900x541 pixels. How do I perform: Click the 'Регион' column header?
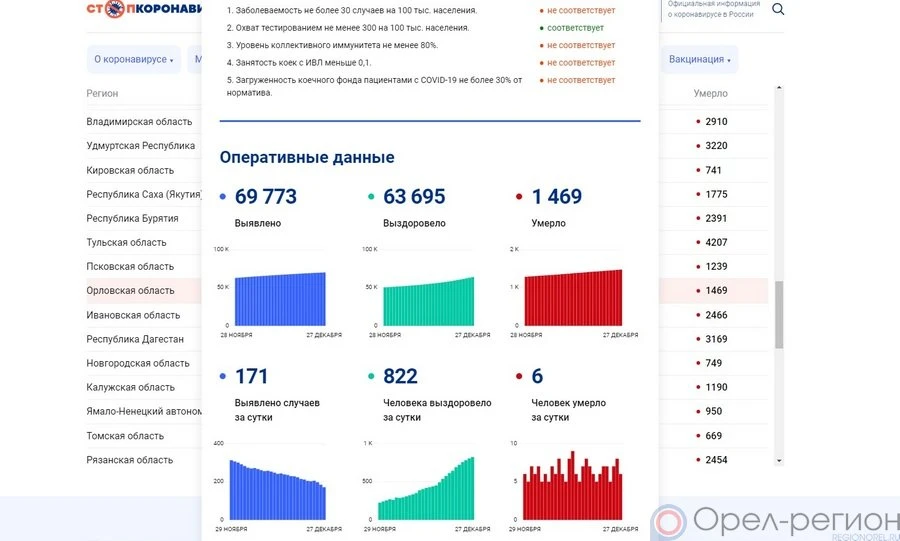[102, 94]
